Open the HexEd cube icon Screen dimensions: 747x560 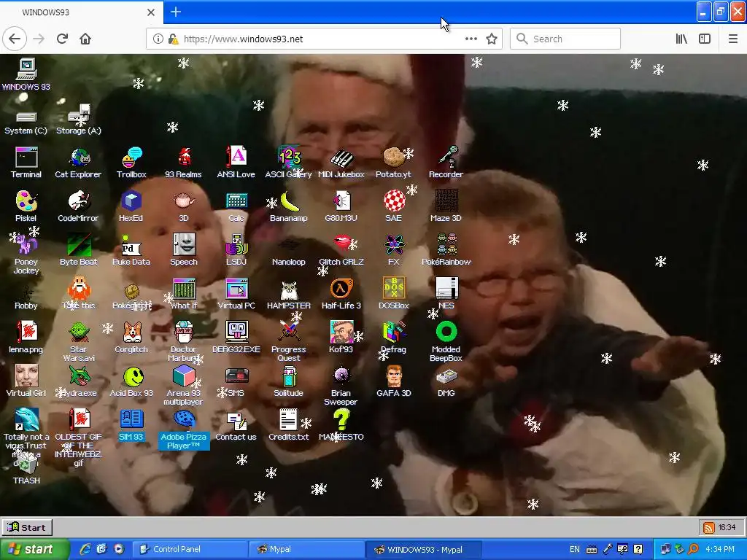(131, 206)
